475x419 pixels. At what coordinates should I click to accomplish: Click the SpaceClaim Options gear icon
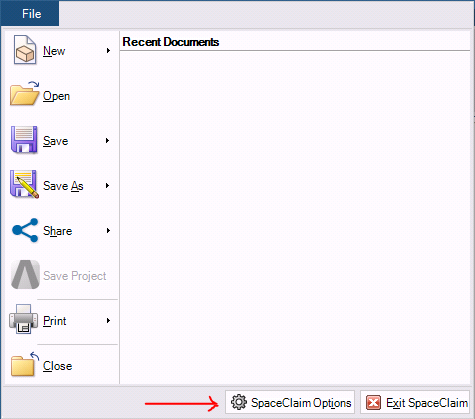point(239,402)
